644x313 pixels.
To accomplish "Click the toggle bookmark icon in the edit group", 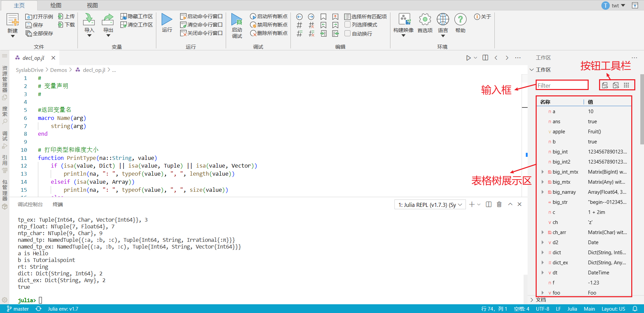I will click(323, 17).
